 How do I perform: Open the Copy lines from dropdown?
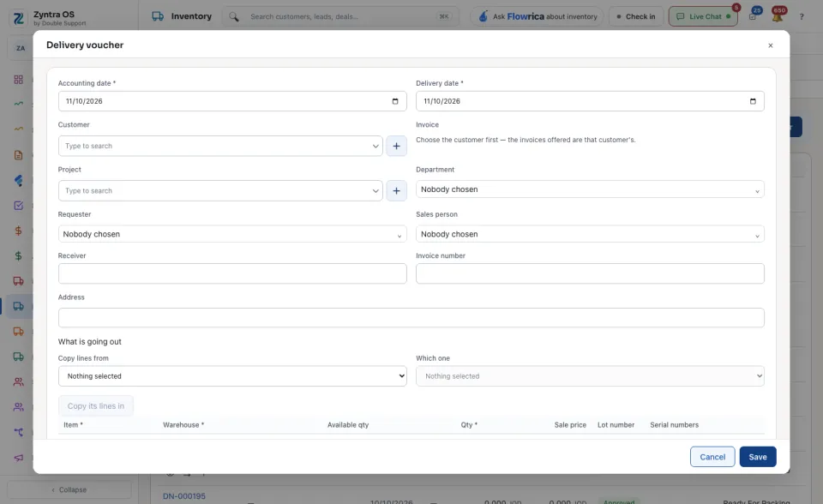[x=232, y=376]
